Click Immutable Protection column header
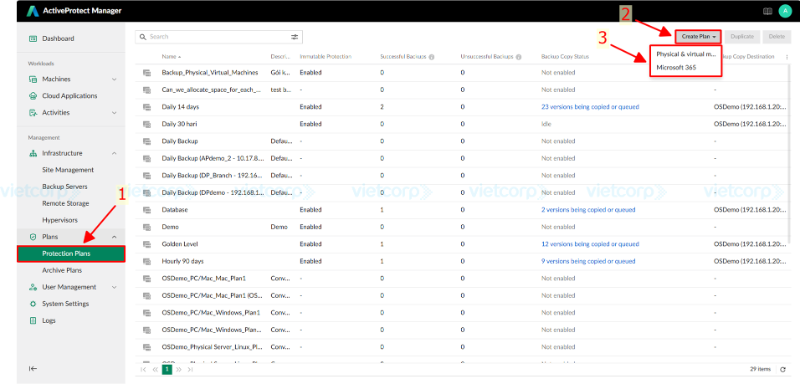This screenshot has width=800, height=384. pos(326,57)
